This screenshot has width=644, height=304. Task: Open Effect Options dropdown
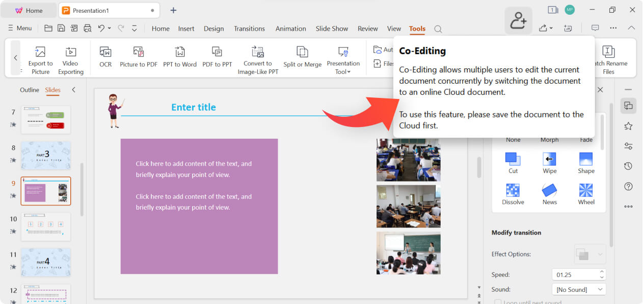589,254
